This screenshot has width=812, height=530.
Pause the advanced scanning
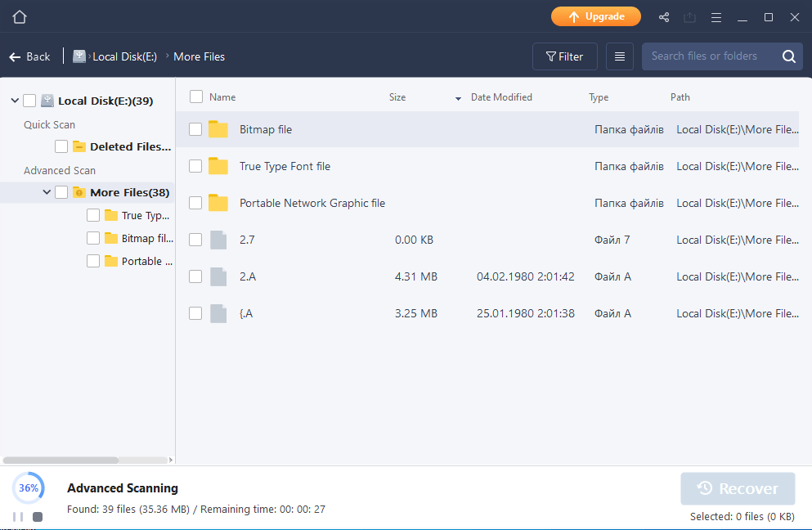click(18, 517)
